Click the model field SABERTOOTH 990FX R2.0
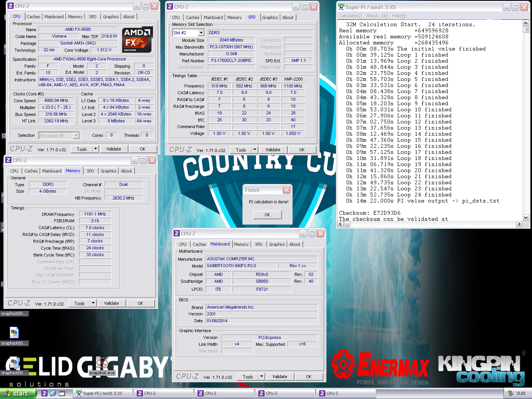 241,266
